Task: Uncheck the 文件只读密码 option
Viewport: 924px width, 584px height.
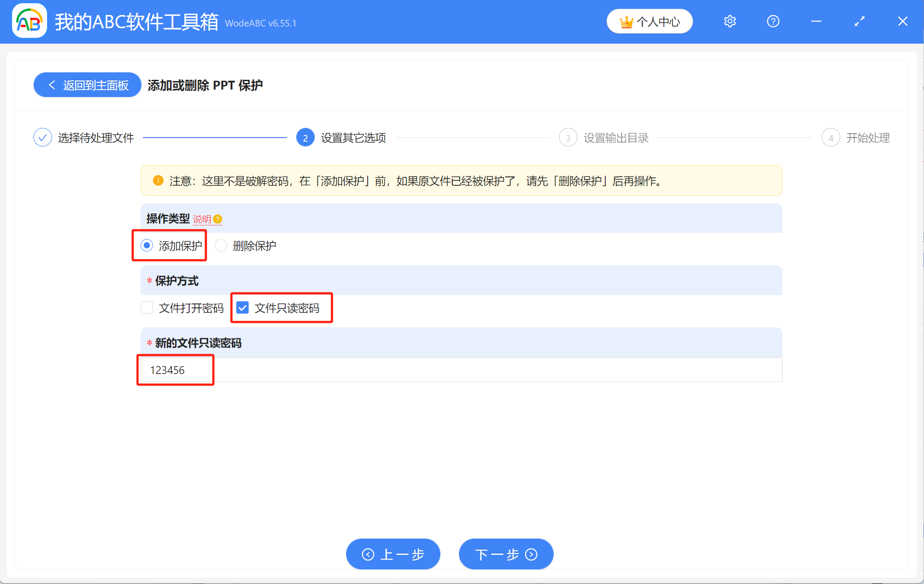Action: click(x=242, y=308)
